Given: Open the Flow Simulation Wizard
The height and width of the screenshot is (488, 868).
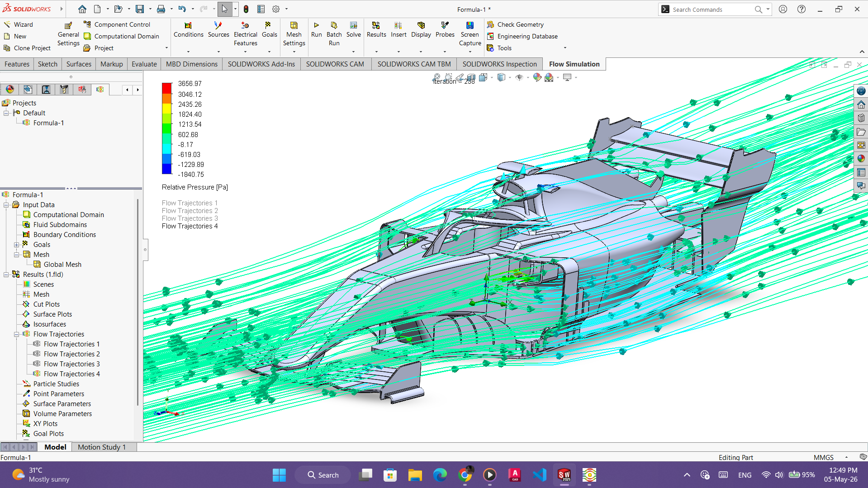Looking at the screenshot, I should click(18, 24).
